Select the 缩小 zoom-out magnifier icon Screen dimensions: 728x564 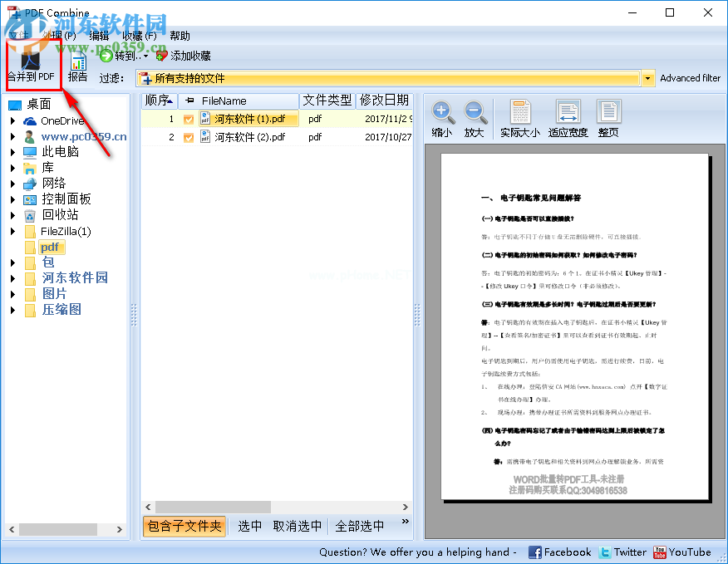coord(441,112)
